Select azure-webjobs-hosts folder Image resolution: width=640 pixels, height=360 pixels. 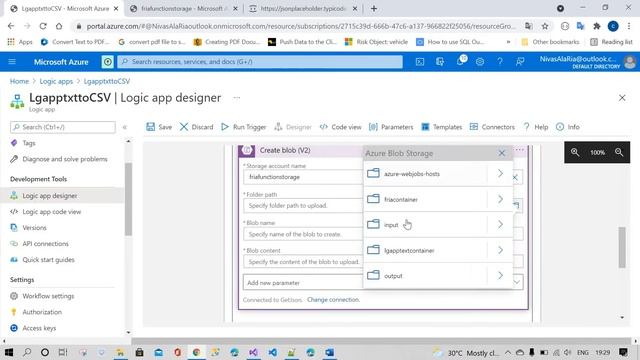coord(425,174)
